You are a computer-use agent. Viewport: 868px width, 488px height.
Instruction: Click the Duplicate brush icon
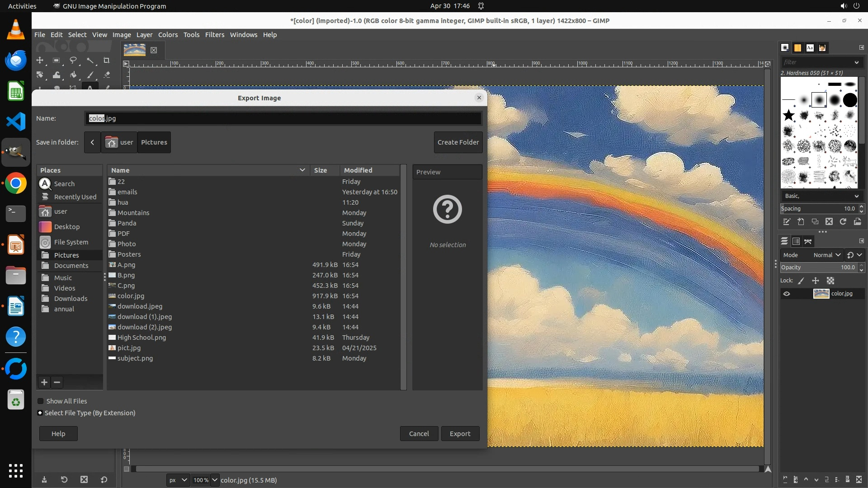[815, 222]
